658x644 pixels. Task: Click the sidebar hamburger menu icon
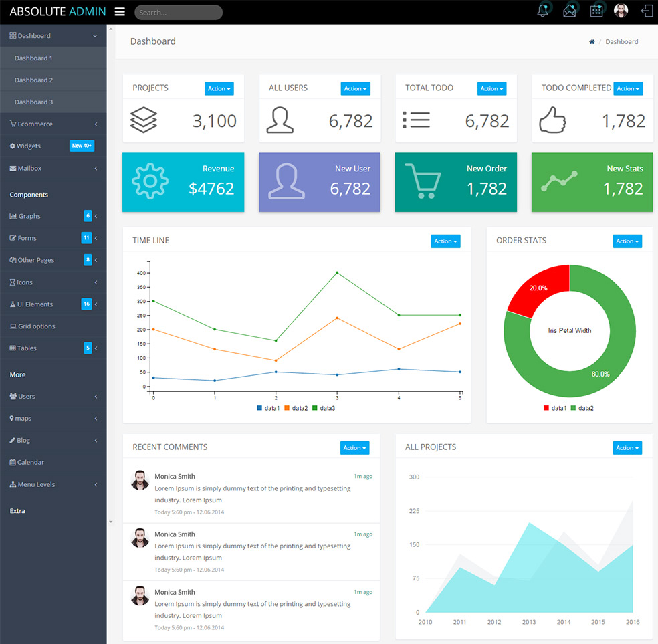pos(120,11)
